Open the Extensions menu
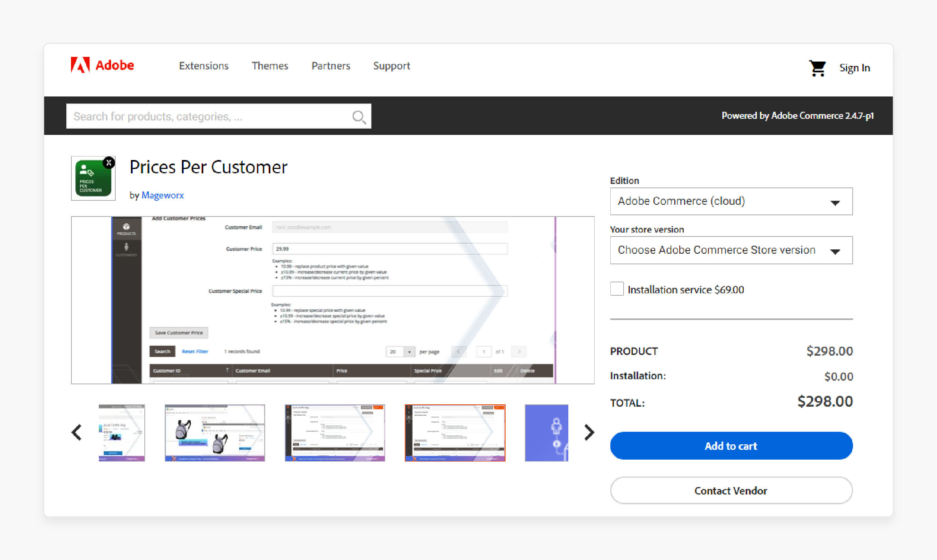Image resolution: width=937 pixels, height=560 pixels. click(x=204, y=66)
